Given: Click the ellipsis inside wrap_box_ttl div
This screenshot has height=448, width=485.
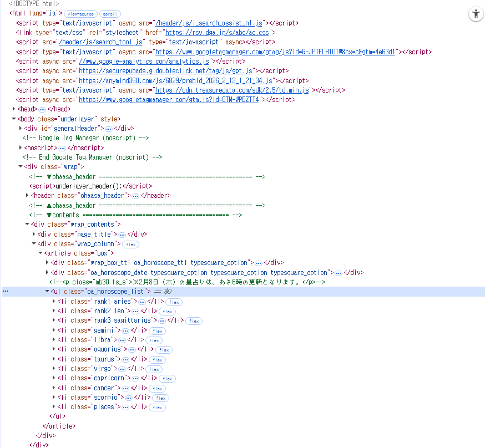Looking at the screenshot, I should tap(259, 263).
